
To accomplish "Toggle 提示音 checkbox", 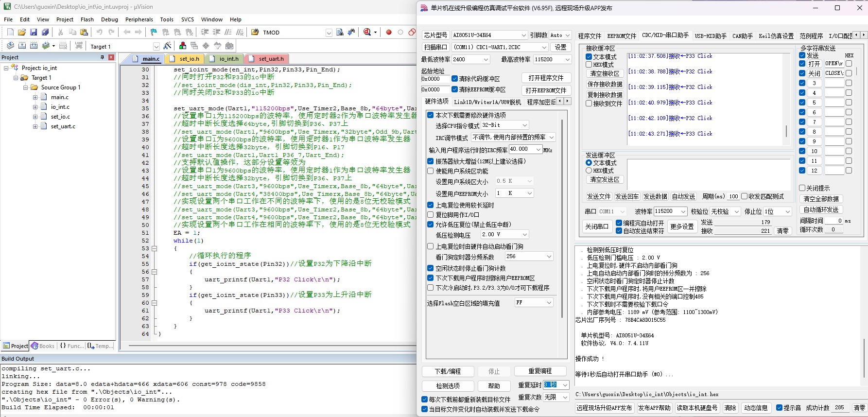I will click(779, 408).
